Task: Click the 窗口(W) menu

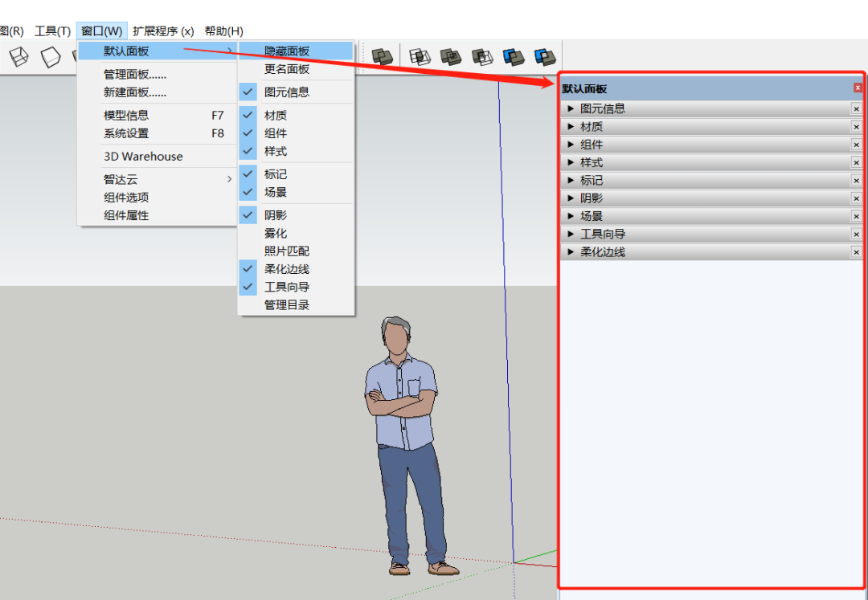Action: 102,31
